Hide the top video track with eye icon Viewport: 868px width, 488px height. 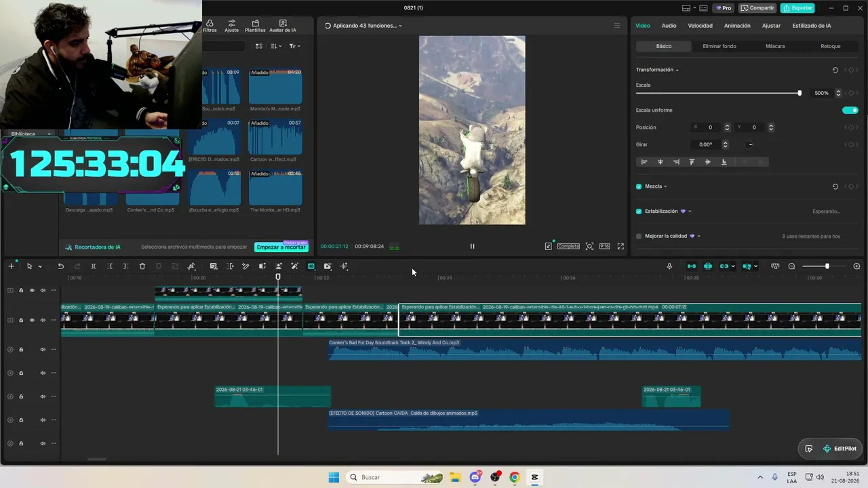(32, 291)
